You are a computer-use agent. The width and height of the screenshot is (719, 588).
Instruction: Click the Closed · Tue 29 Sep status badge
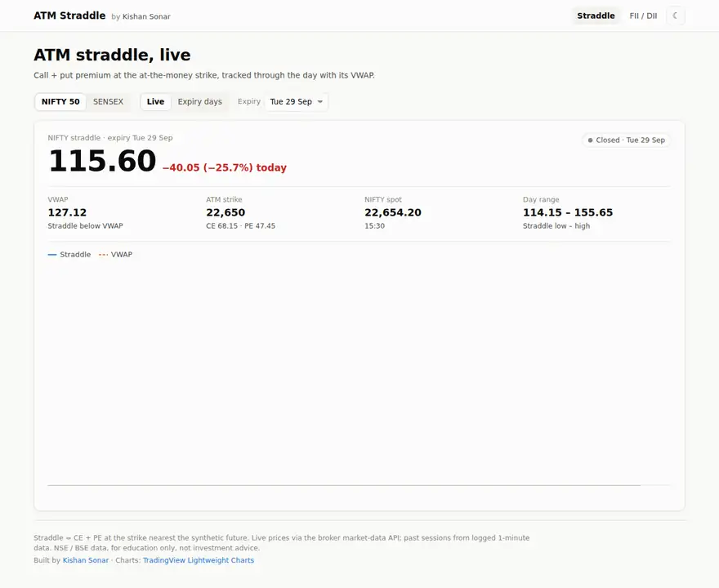626,140
